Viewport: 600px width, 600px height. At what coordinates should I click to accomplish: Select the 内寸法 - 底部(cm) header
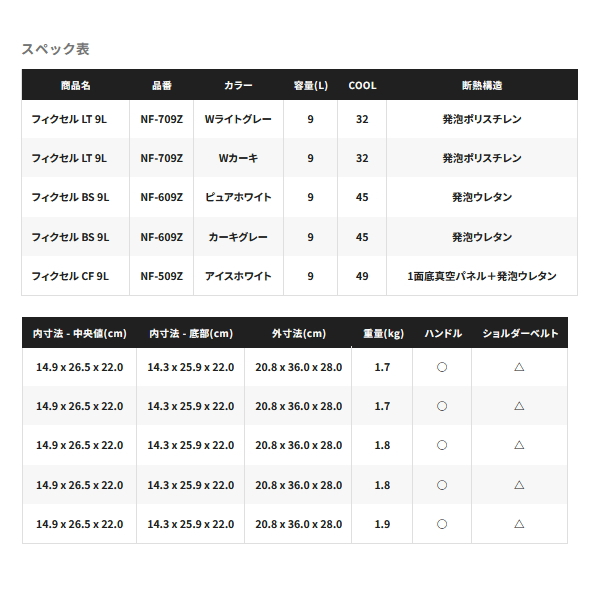click(x=191, y=334)
